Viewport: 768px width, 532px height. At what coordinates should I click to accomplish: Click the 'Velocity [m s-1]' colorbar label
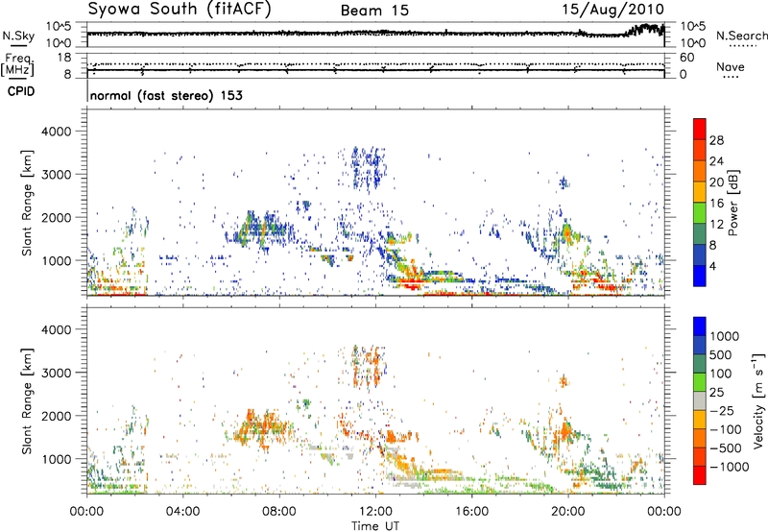point(757,400)
